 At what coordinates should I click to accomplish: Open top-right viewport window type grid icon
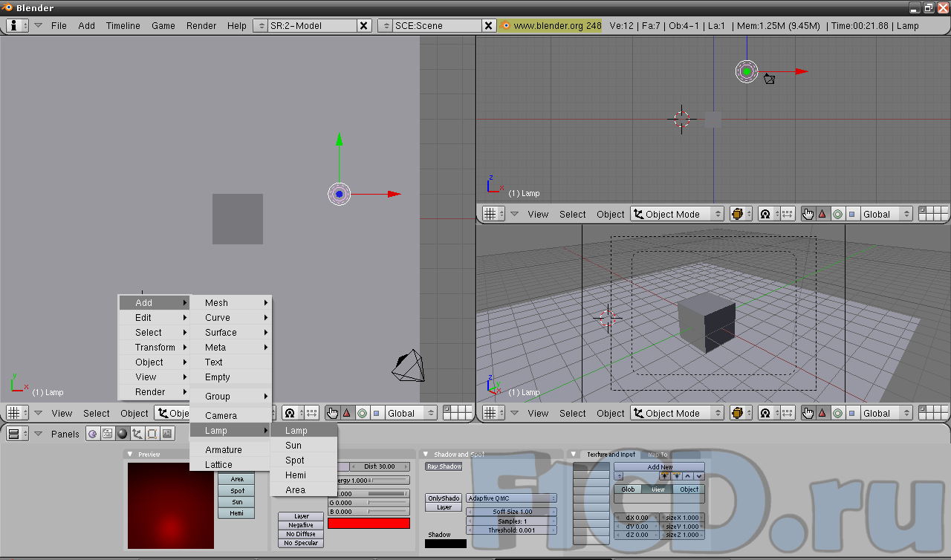point(493,214)
